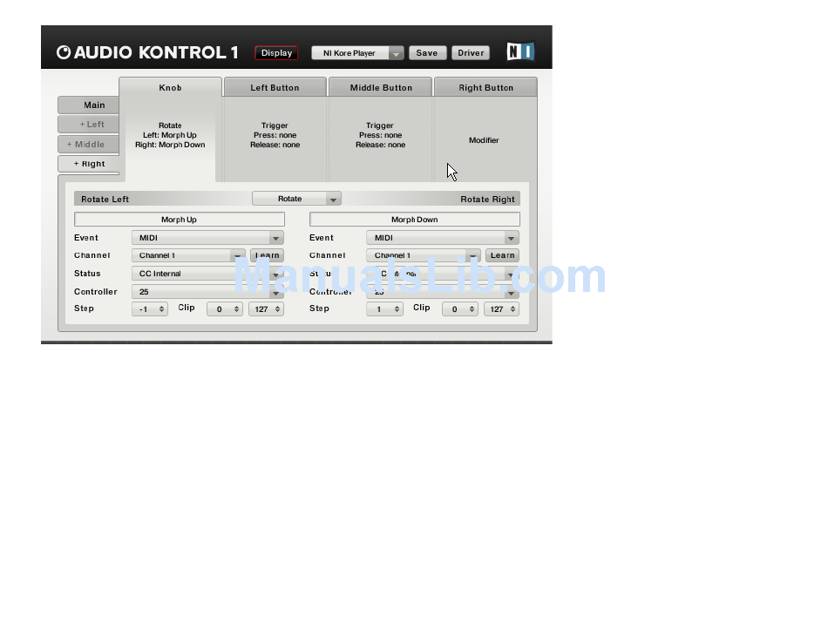Adjust Rotate Right Clip minimum 0 stepper
This screenshot has width=828, height=644.
pyautogui.click(x=460, y=308)
